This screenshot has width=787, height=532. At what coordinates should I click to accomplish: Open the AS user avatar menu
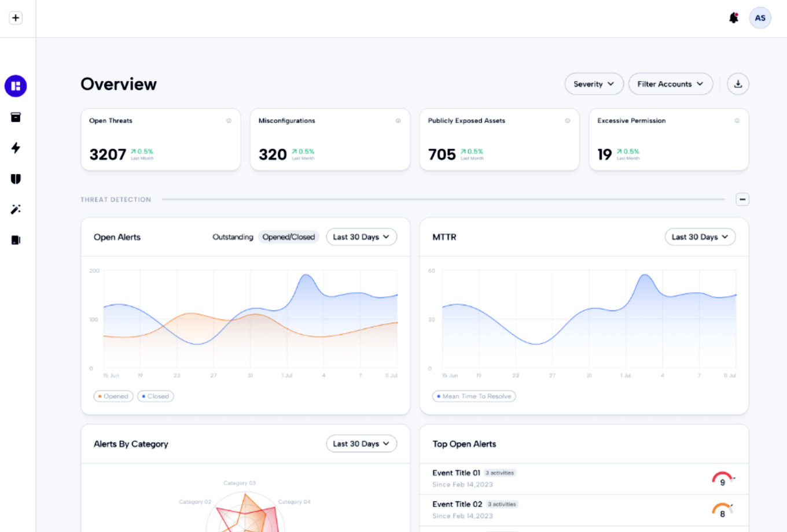point(760,18)
